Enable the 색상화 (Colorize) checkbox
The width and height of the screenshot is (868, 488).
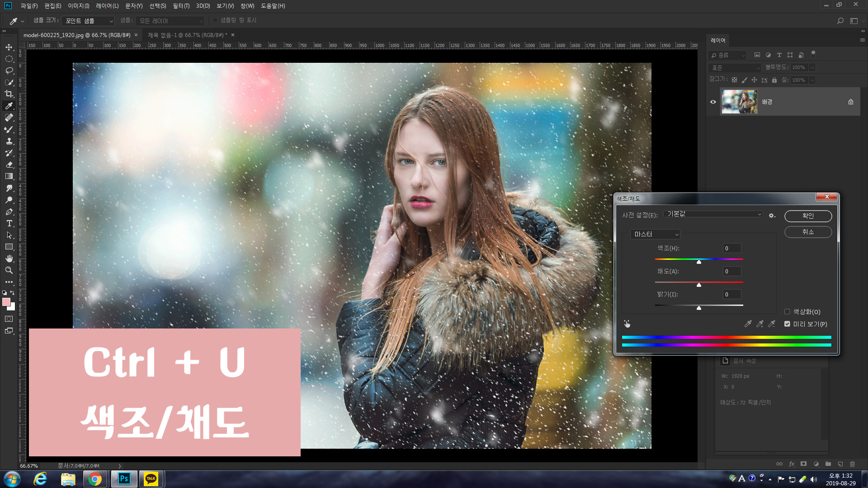[787, 312]
